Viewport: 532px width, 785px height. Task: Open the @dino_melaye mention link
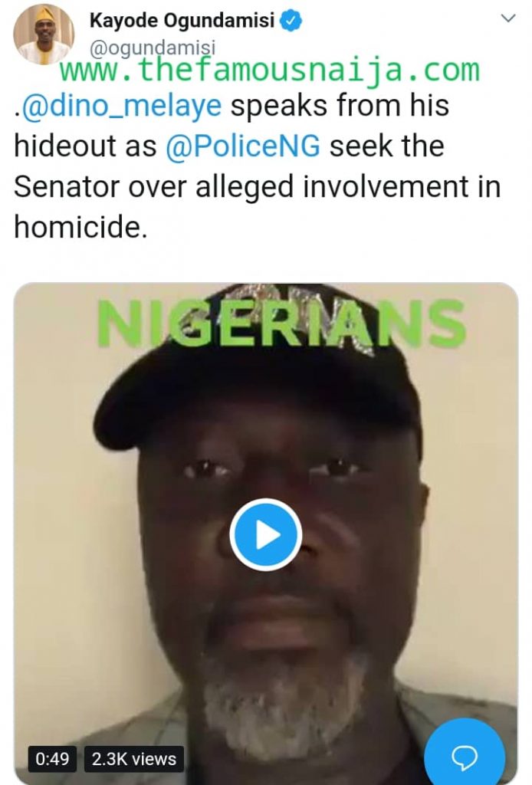tap(123, 107)
